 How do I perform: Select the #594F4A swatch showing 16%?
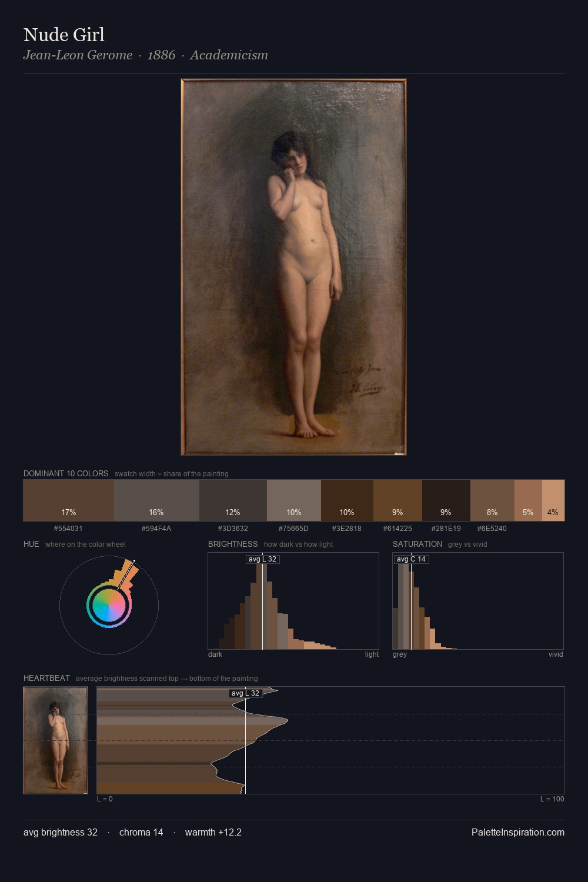[156, 500]
